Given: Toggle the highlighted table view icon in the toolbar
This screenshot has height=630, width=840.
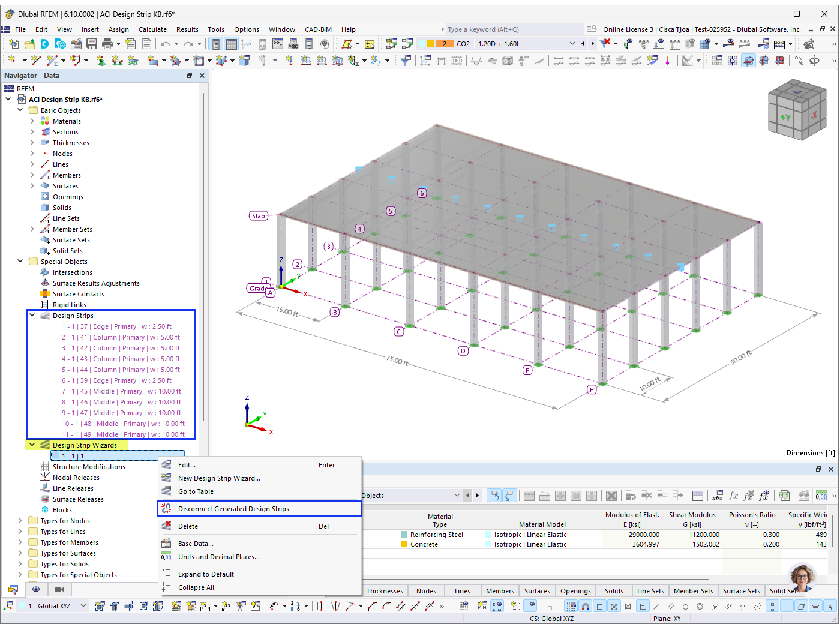Looking at the screenshot, I should [232, 43].
